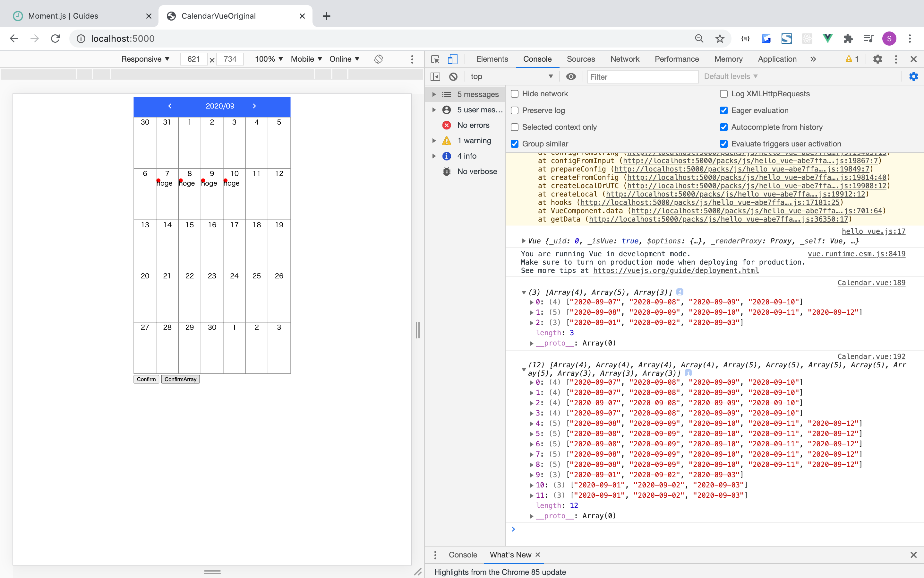
Task: Open the Calendar.vue:189 source link
Action: (871, 283)
